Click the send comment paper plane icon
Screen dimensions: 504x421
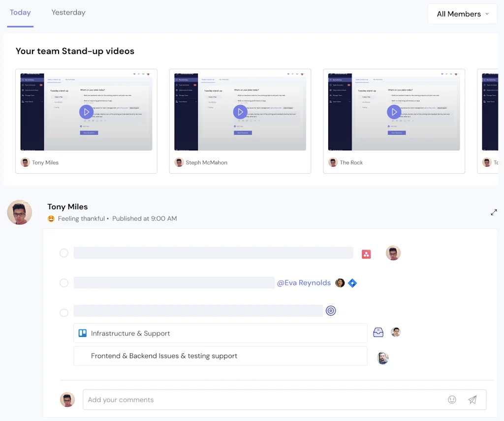pyautogui.click(x=472, y=399)
